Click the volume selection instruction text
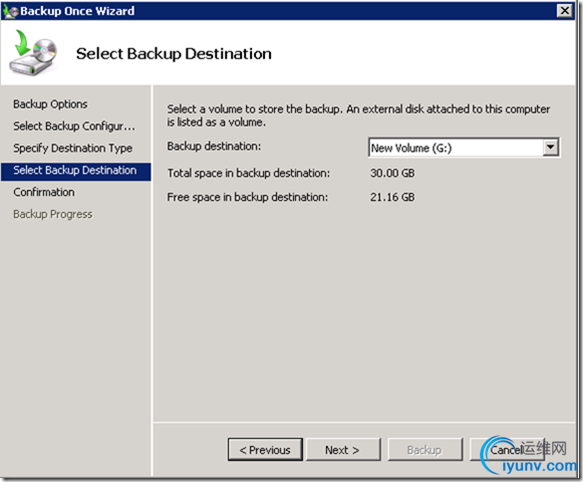This screenshot has width=583, height=482. point(358,115)
